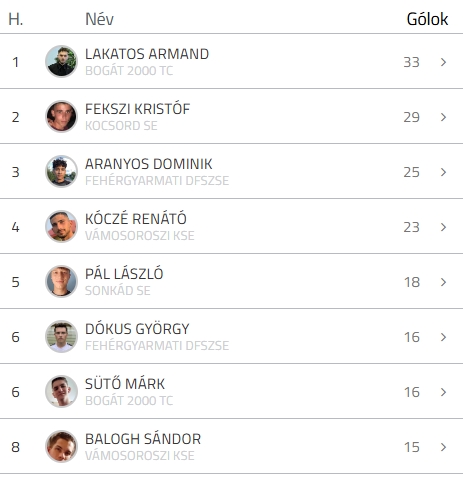Select Sütő Márk's profile photo
The image size is (463, 484).
(61, 391)
